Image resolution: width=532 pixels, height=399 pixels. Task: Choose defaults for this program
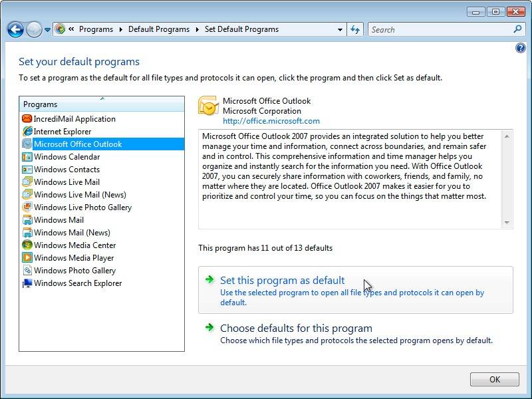click(356, 334)
